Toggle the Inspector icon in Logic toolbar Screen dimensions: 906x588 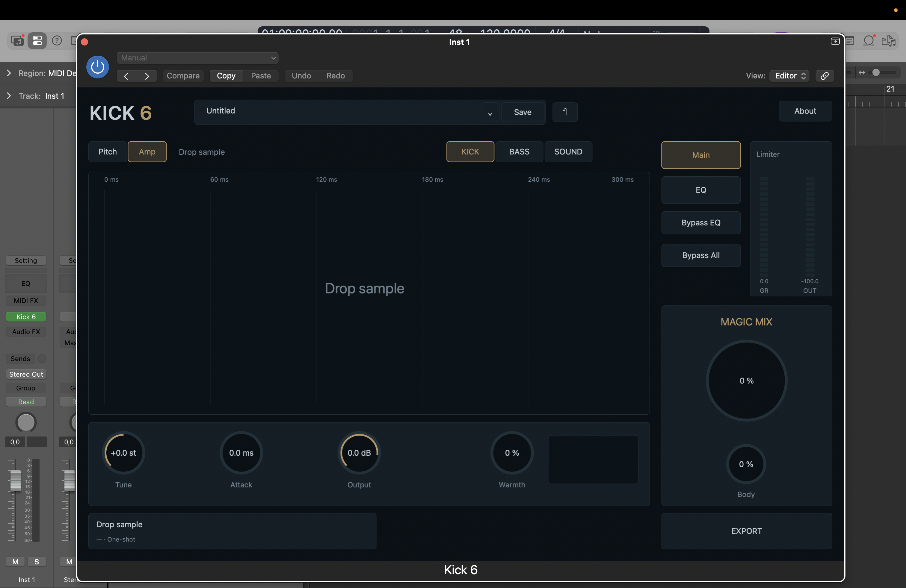[37, 40]
